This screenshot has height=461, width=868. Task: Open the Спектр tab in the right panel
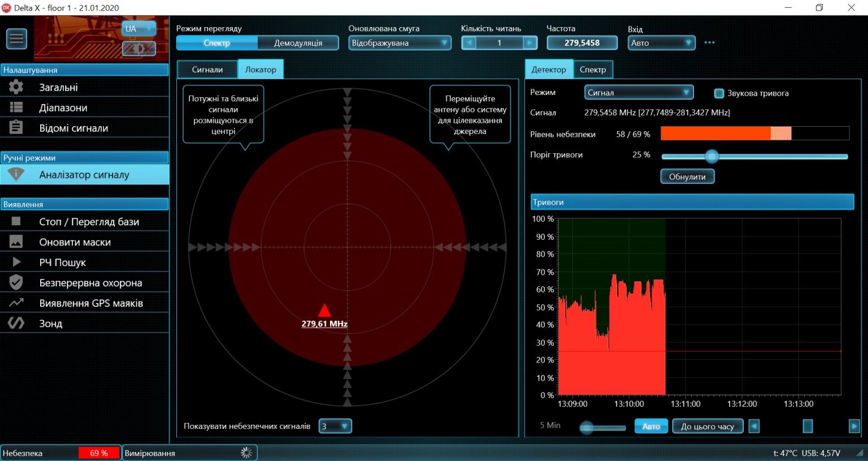coord(592,70)
